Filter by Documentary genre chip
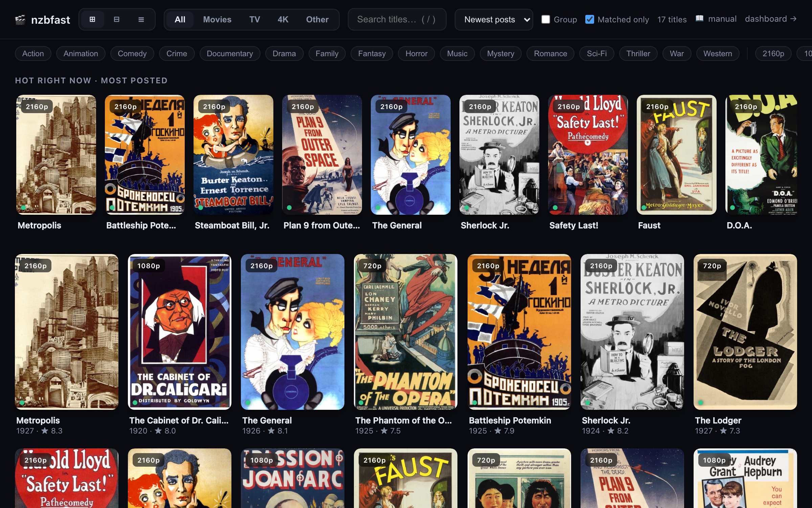Viewport: 812px width, 508px height. click(x=230, y=54)
